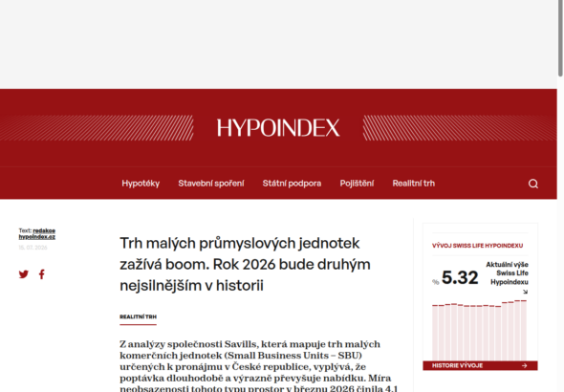The image size is (564, 392).
Task: Click the small diagonal arrow under Hypoindexu
Action: click(526, 292)
